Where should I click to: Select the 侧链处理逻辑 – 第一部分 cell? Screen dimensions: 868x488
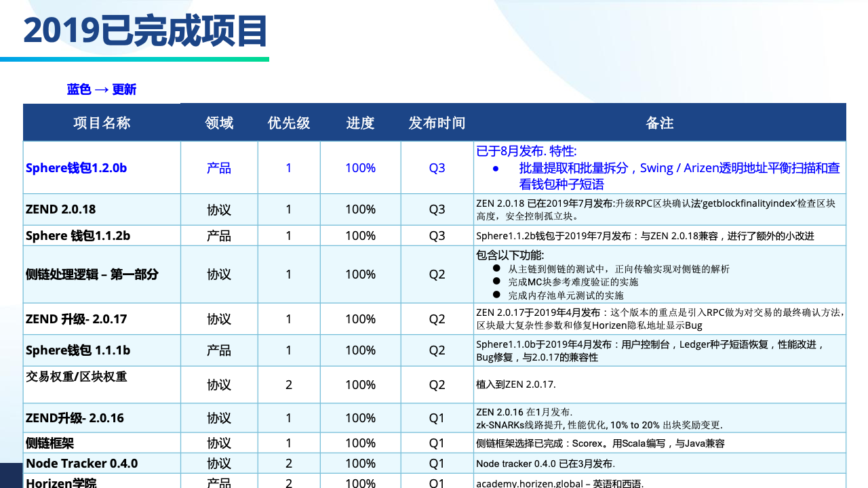coord(92,274)
